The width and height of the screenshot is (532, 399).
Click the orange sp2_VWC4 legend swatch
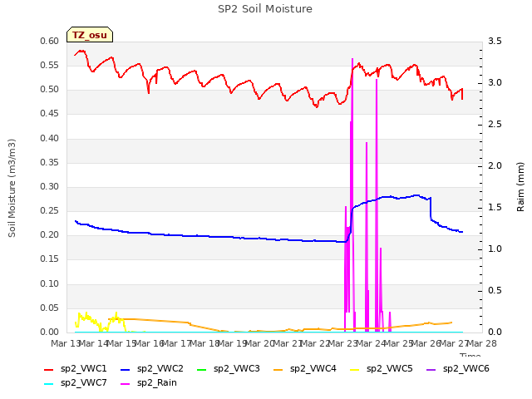278,369
